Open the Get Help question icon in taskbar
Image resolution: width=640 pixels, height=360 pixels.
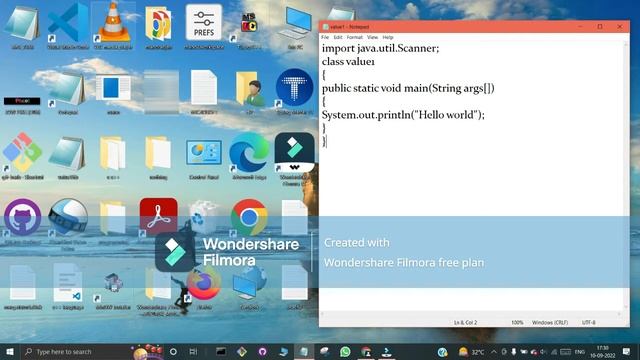pos(442,351)
